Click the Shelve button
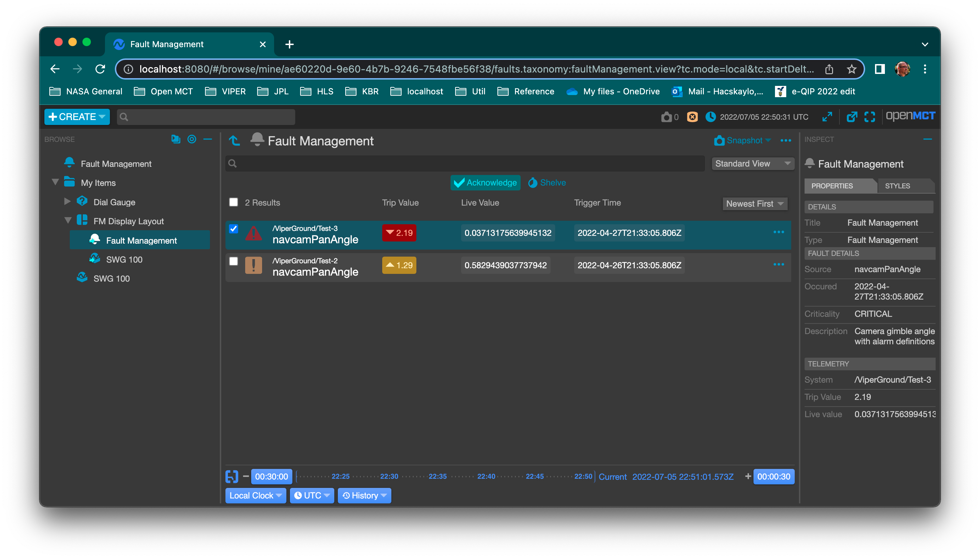The height and width of the screenshot is (559, 980). 547,182
